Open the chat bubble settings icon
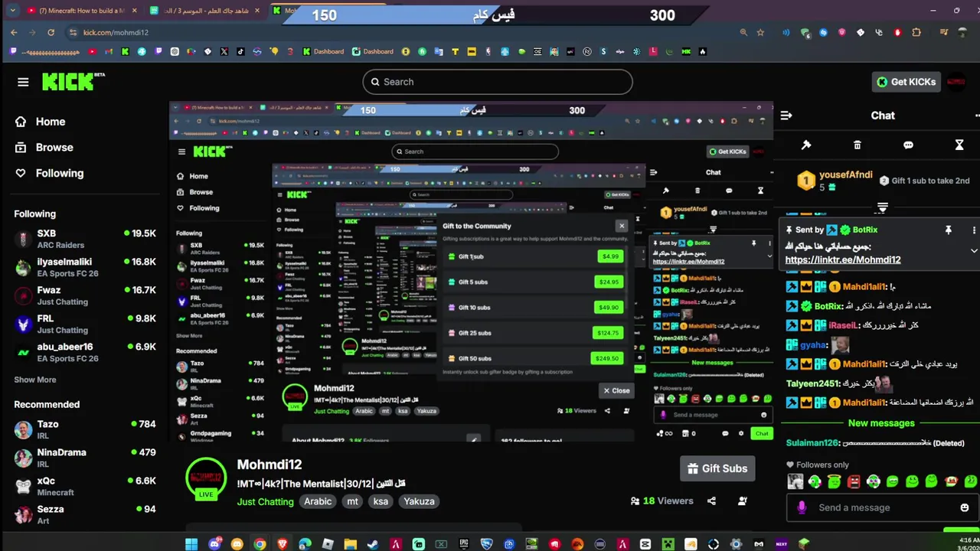This screenshot has height=551, width=980. coord(908,145)
